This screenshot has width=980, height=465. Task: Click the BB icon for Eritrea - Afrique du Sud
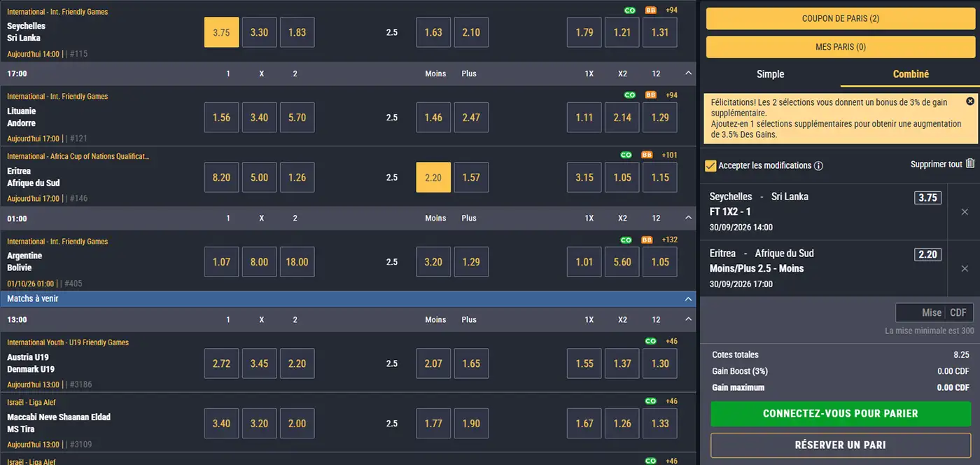647,155
